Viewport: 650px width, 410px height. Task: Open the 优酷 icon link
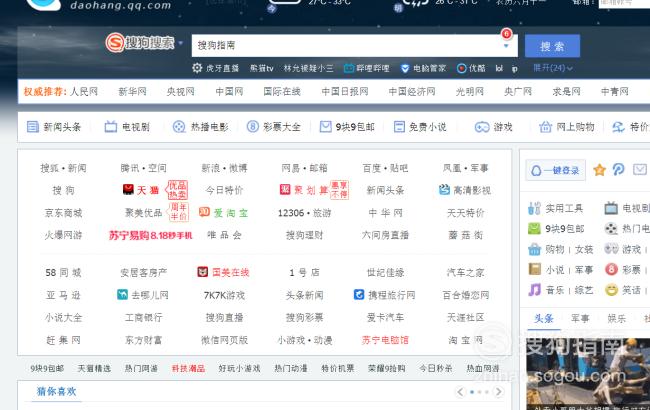click(x=461, y=68)
